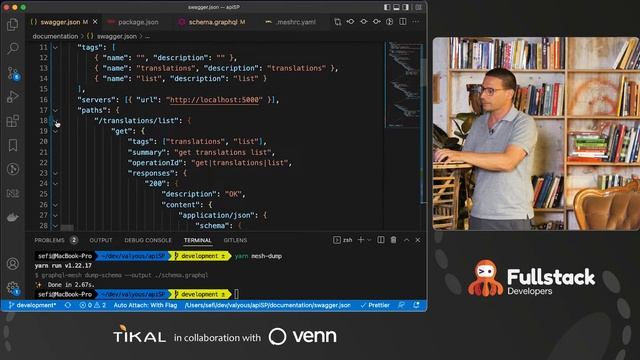Click the horizontal scrollbar in the editor
The width and height of the screenshot is (640, 360).
[67, 227]
